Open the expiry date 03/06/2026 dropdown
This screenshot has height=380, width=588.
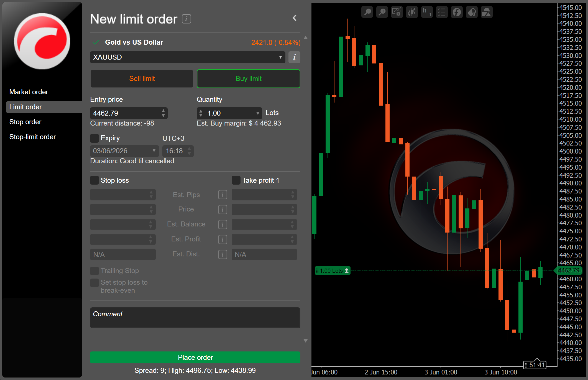(124, 151)
